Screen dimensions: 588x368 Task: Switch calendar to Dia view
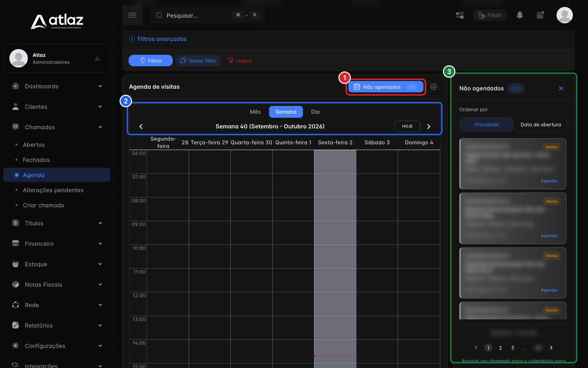click(315, 112)
